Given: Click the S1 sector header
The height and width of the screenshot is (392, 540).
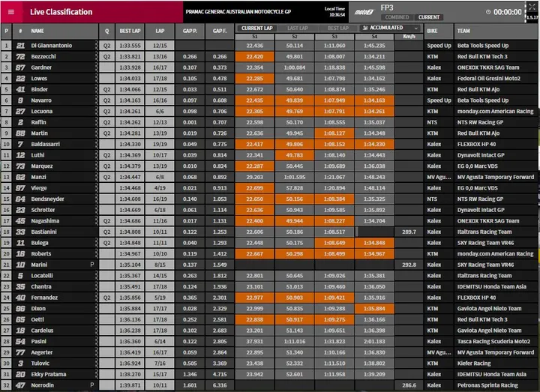Looking at the screenshot, I should pyautogui.click(x=254, y=36).
